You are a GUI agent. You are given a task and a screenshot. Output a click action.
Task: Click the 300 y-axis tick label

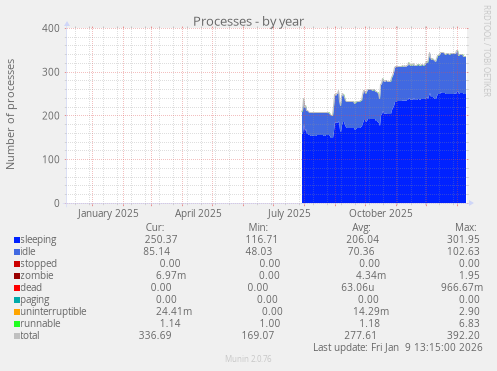tap(51, 72)
